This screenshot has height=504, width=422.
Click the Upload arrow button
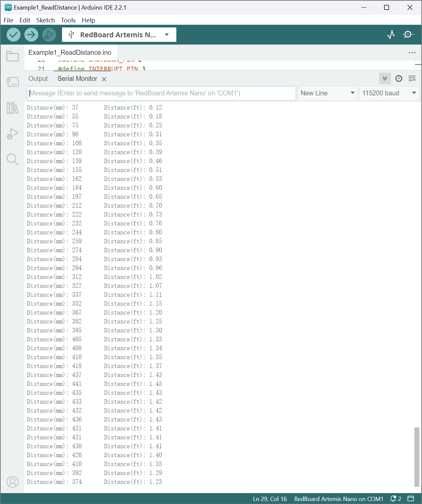(31, 35)
